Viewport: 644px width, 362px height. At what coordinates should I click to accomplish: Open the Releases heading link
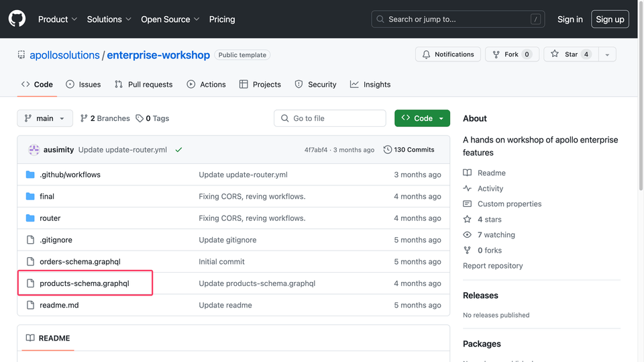480,296
